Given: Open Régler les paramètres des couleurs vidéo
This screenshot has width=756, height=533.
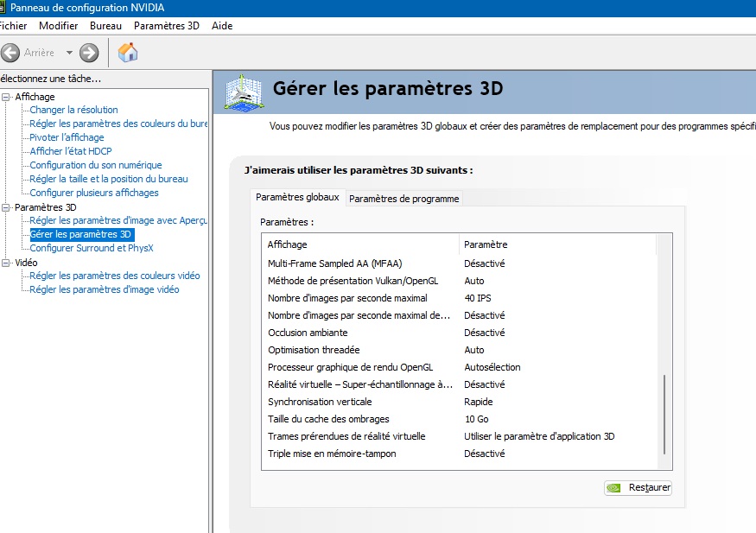Looking at the screenshot, I should 115,276.
